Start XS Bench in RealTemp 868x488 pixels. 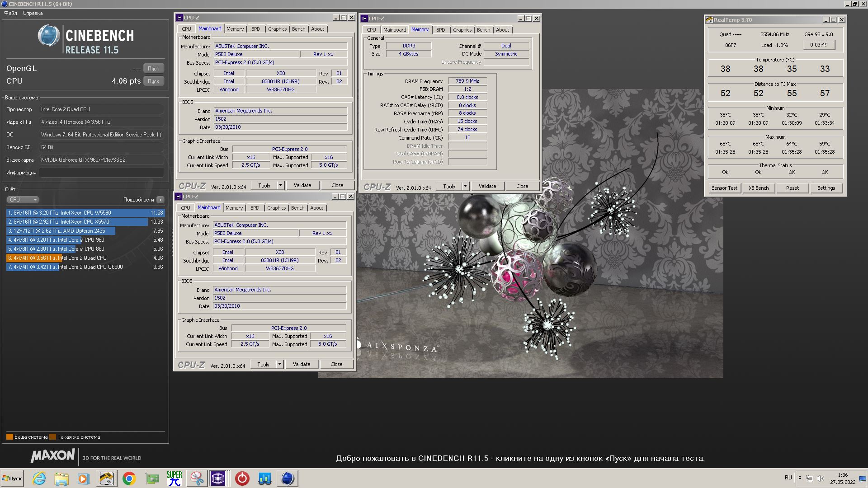[x=759, y=188]
